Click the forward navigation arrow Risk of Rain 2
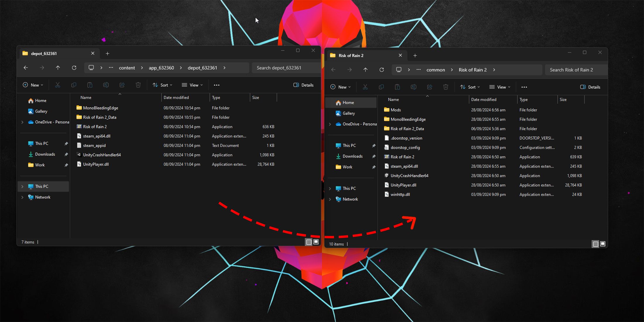 click(349, 69)
